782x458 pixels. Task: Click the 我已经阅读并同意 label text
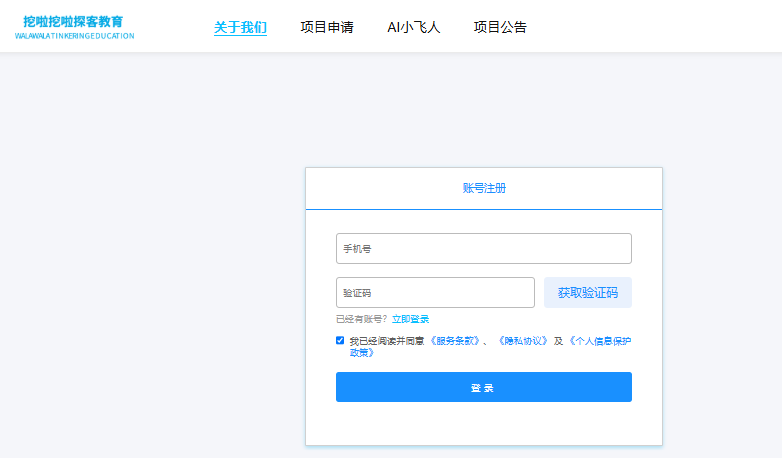(387, 341)
